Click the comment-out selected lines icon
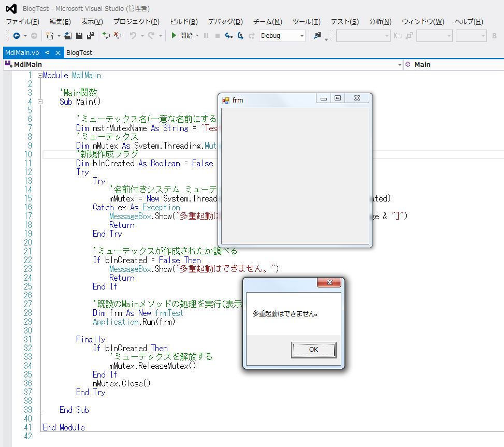 [x=106, y=36]
